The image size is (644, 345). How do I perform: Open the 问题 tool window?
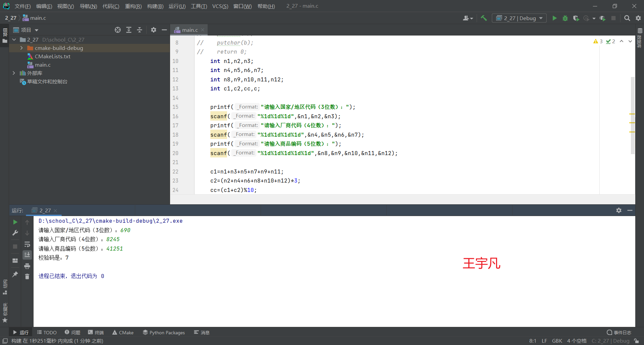point(72,332)
